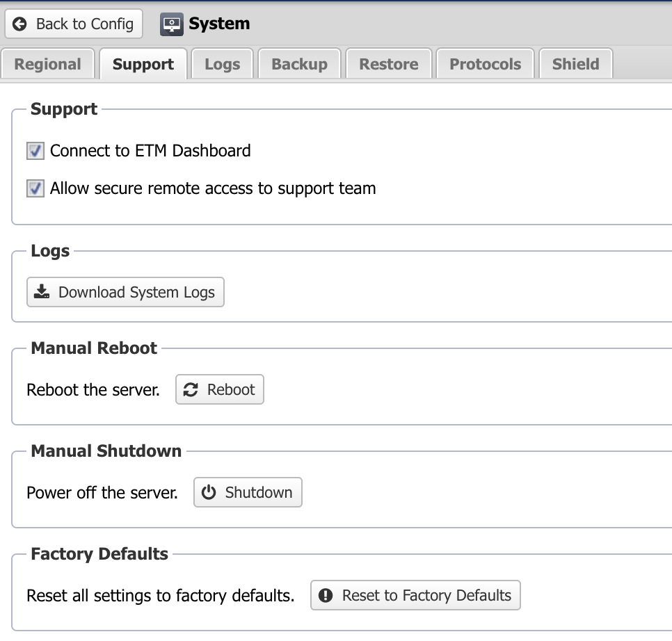Uncheck Connect to ETM Dashboard checkbox
This screenshot has width=672, height=641.
(x=35, y=151)
